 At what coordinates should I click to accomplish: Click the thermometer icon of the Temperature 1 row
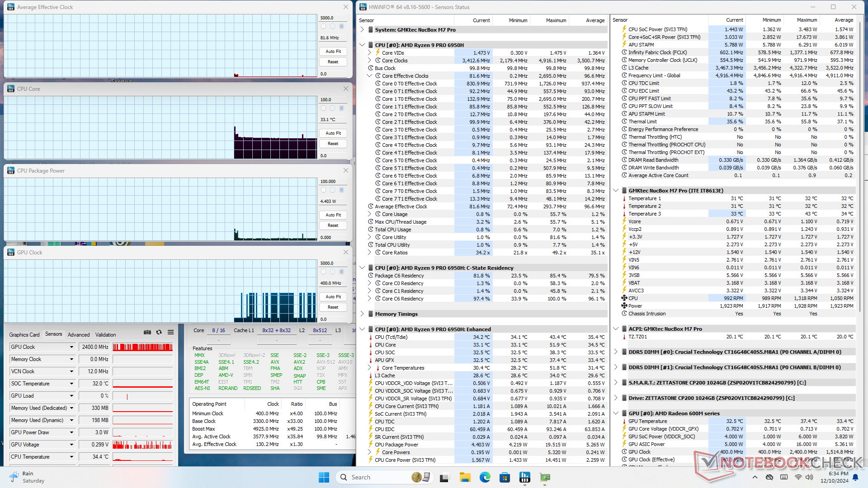624,198
